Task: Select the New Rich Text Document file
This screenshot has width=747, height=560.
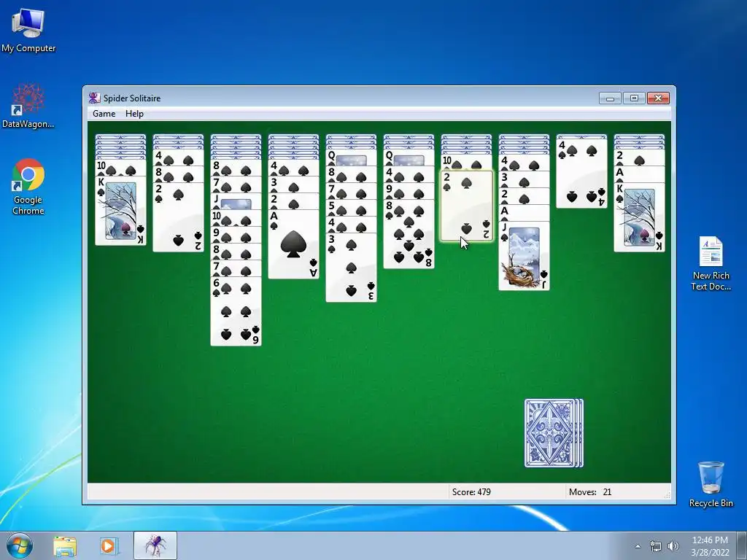Action: pyautogui.click(x=711, y=263)
